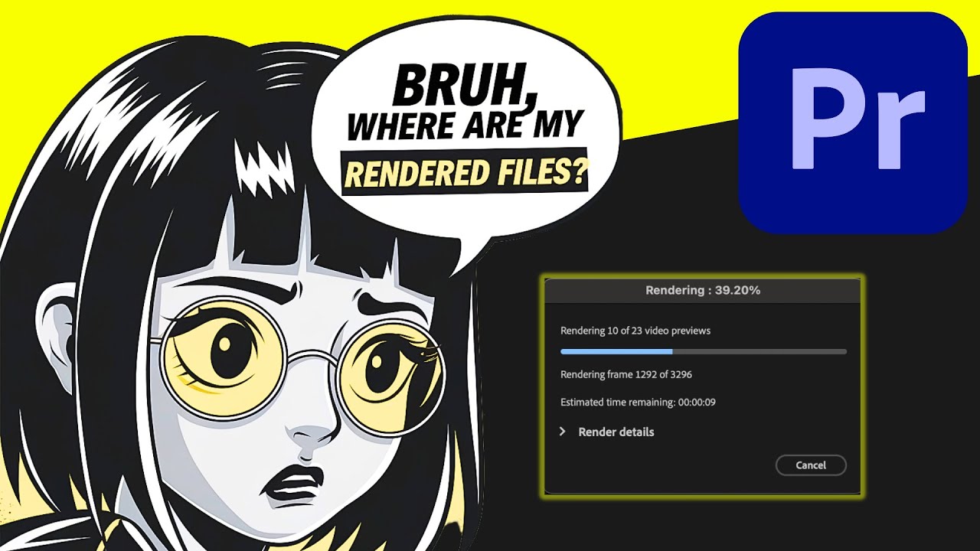Select the 'Rendering frame 1292 of 3296' text
980x551 pixels.
point(626,374)
